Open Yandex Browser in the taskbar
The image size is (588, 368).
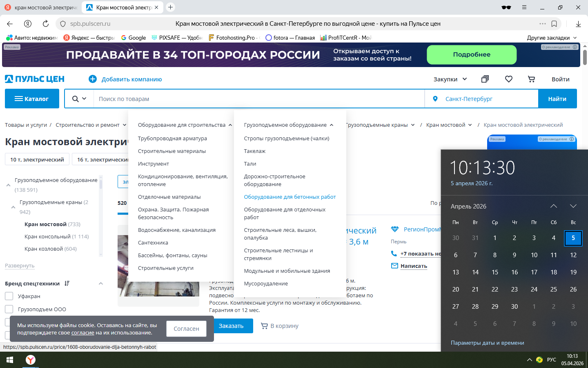coord(31,360)
